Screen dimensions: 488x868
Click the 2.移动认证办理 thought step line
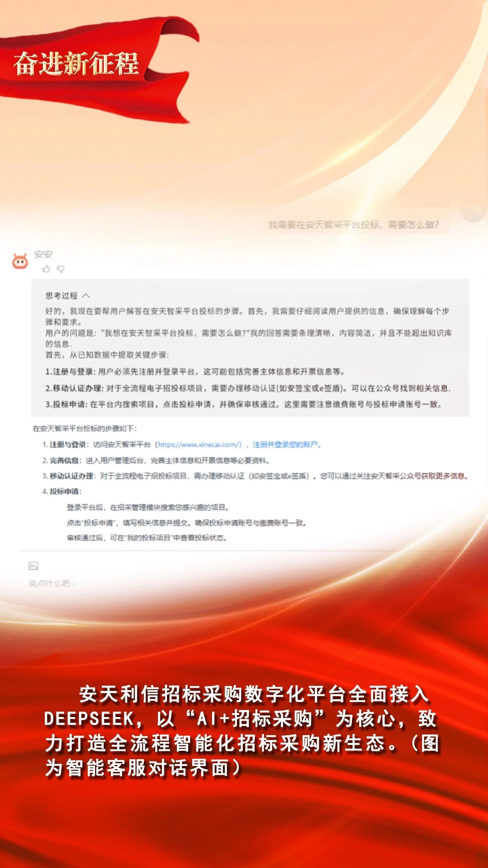pyautogui.click(x=248, y=388)
